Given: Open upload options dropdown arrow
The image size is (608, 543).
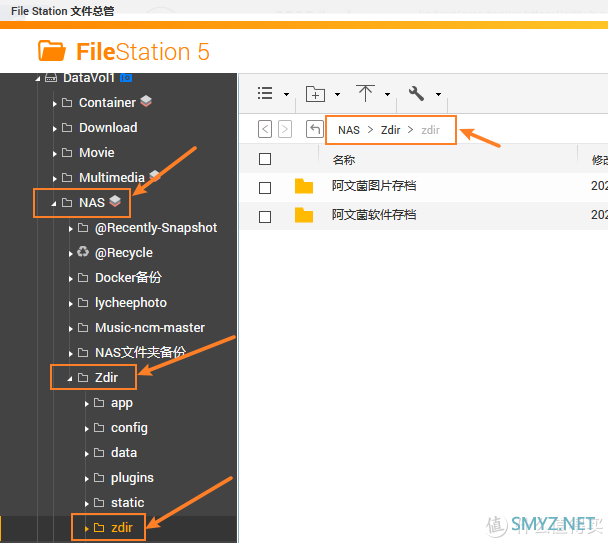Looking at the screenshot, I should click(x=387, y=94).
